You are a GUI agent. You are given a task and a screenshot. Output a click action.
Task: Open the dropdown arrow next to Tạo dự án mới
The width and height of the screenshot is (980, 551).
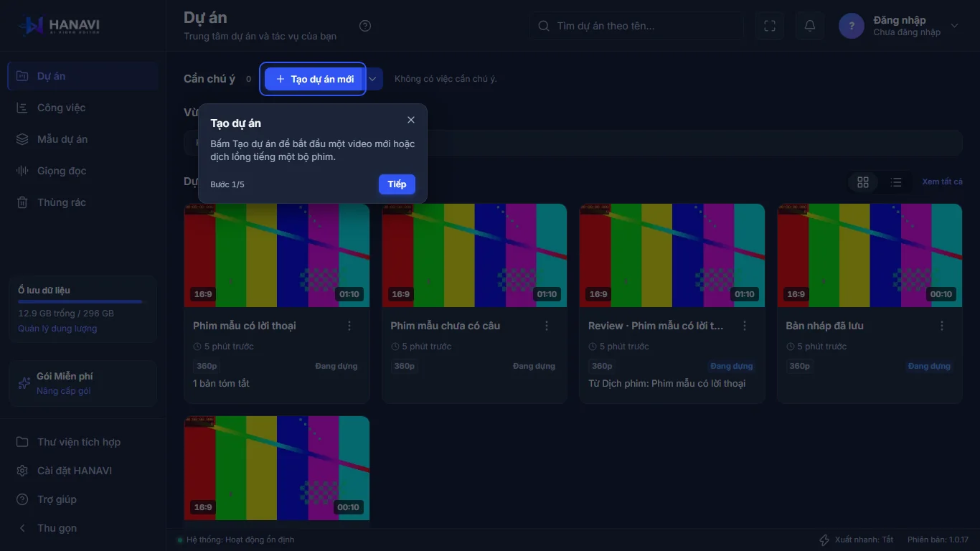[373, 79]
